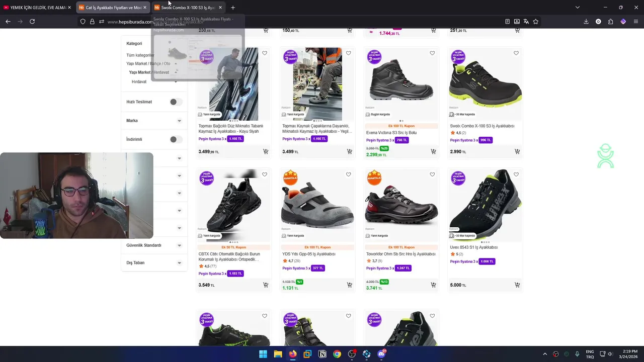The height and width of the screenshot is (362, 644).
Task: Click the 2.990 TL Swolx price
Action: click(x=458, y=152)
